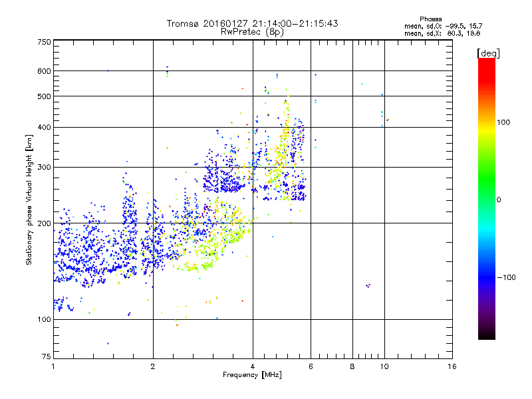Click the "mean, sd,O: -99.5, 15.7" text
532x399 pixels.
click(x=443, y=26)
